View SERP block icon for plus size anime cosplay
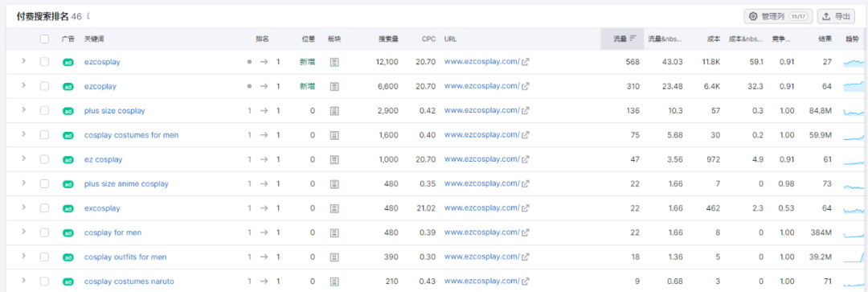Screen dimensions: 868x292 pyautogui.click(x=334, y=184)
